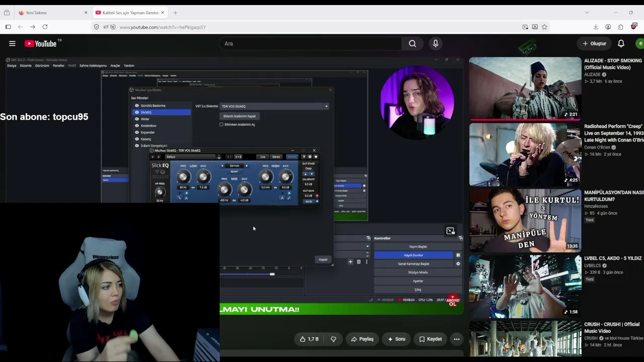Click the SlickEQ HIGH frequency knob
The width and height of the screenshot is (644, 362).
pos(266,176)
